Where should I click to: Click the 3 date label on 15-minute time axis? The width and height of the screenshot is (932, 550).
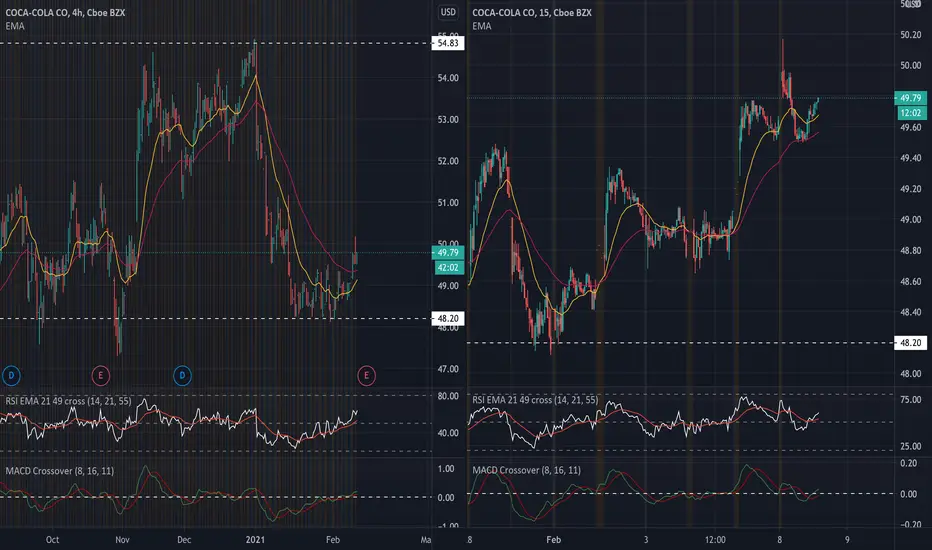646,540
